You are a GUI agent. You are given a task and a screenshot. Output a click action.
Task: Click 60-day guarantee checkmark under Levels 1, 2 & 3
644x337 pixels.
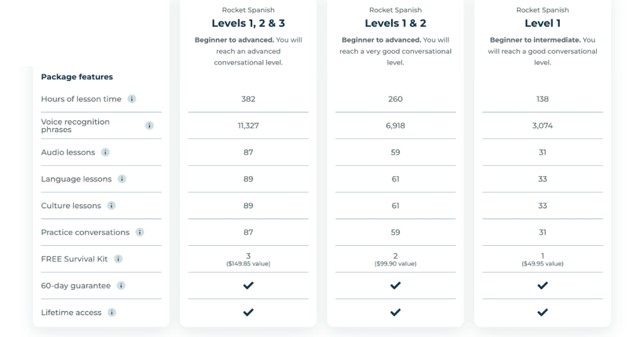pos(248,285)
